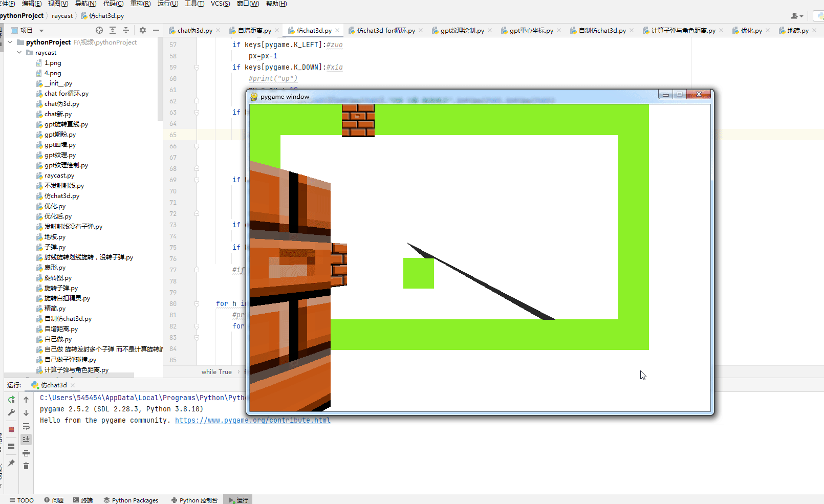Stop the running program with the red square
824x504 pixels.
tap(11, 429)
